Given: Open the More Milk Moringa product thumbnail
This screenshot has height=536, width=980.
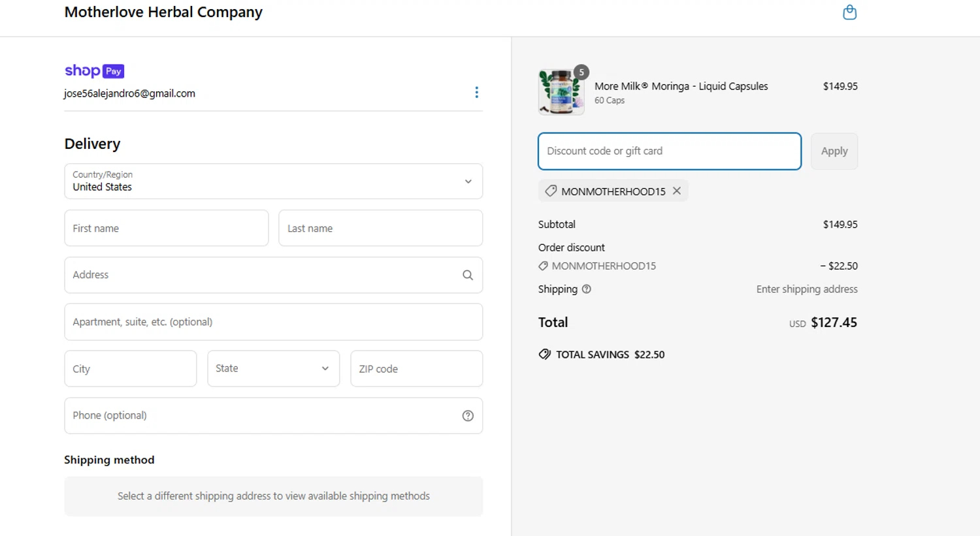Looking at the screenshot, I should [561, 92].
